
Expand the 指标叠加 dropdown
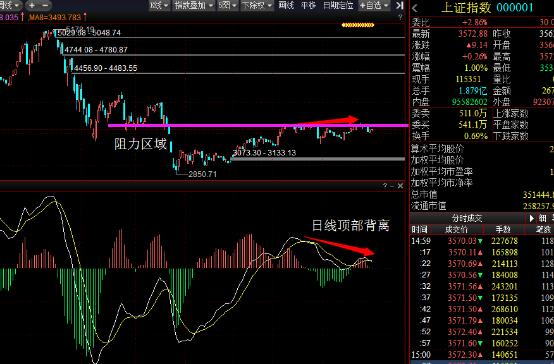tap(194, 5)
